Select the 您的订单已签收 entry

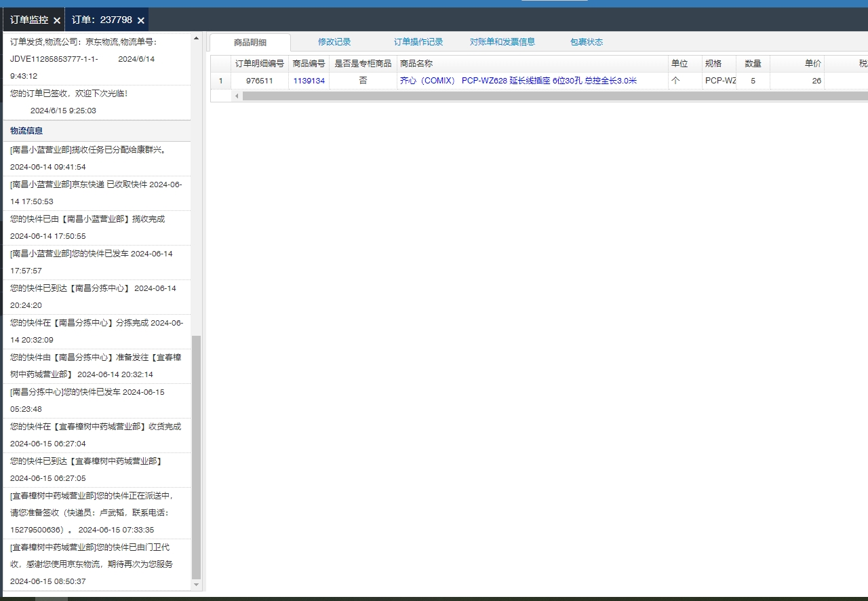[x=96, y=102]
